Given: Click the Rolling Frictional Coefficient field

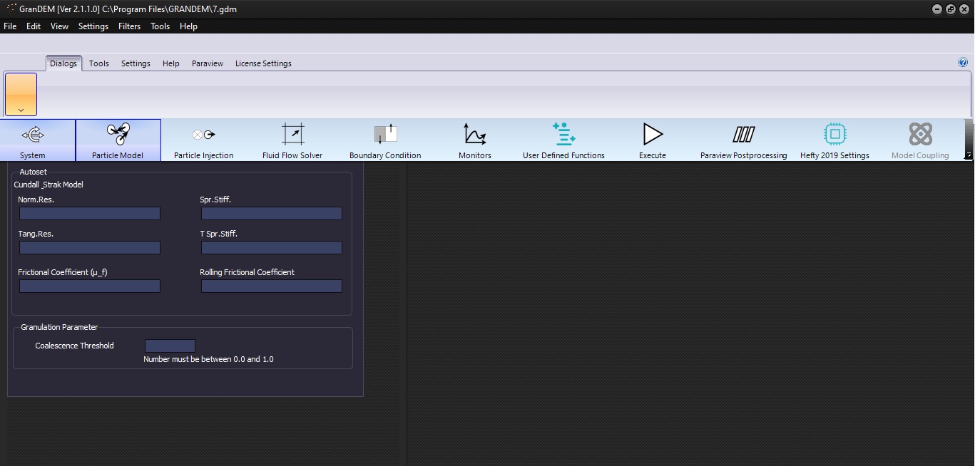Looking at the screenshot, I should point(272,286).
